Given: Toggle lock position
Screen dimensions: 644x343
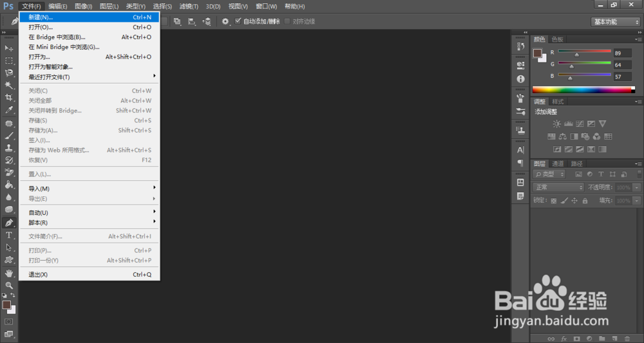Looking at the screenshot, I should point(574,201).
